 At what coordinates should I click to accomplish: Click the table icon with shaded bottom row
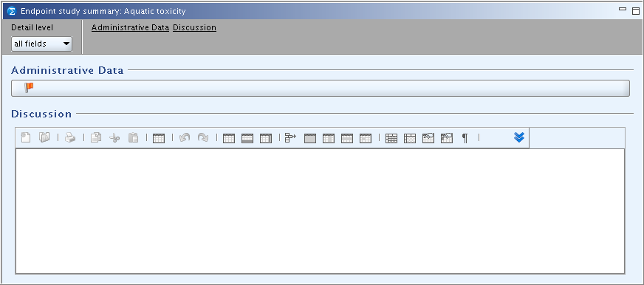click(x=247, y=138)
